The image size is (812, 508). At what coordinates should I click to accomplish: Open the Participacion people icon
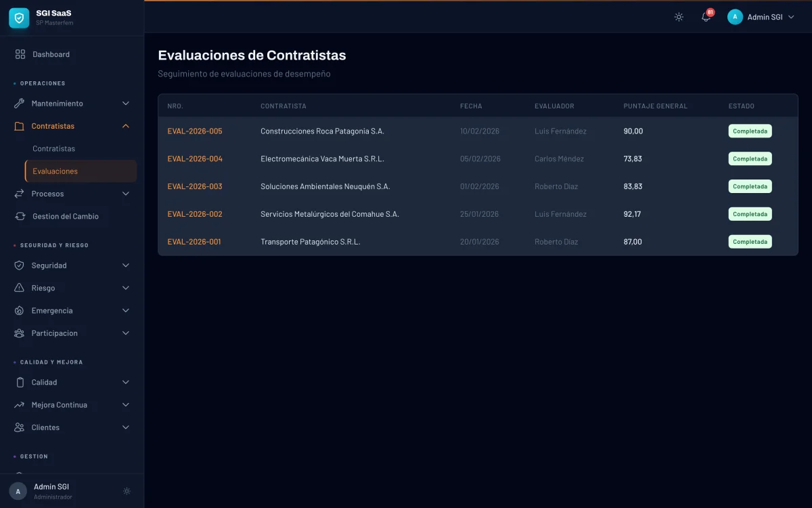coord(20,333)
